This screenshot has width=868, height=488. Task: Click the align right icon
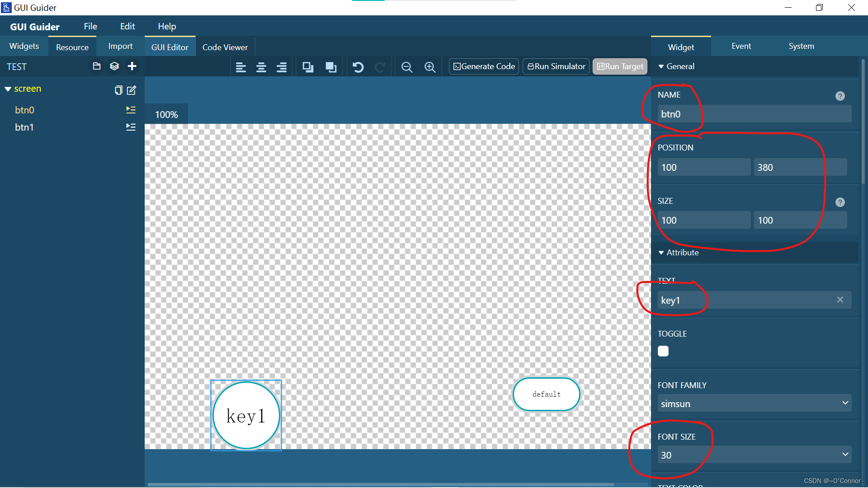coord(282,67)
